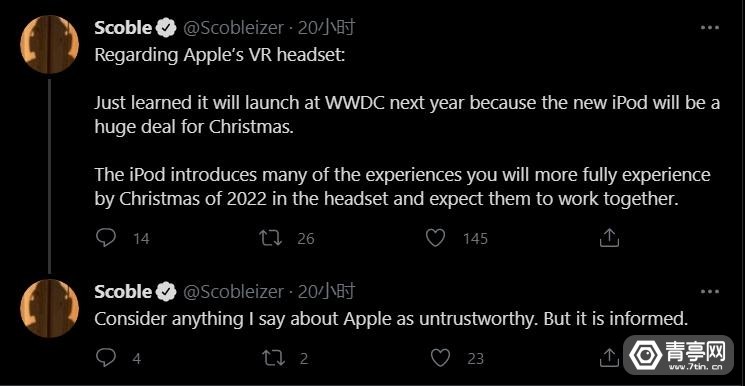Image resolution: width=745 pixels, height=386 pixels.
Task: Open the second tweet's three-dot menu
Action: 710,291
